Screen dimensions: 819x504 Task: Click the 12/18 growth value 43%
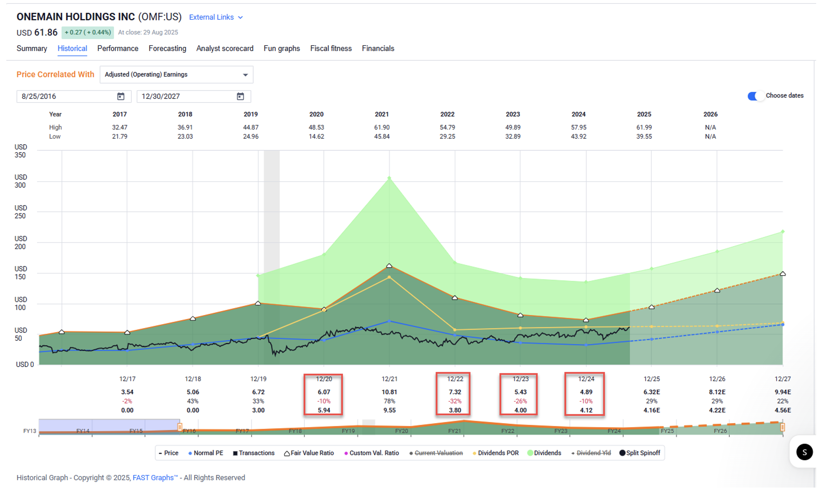tap(193, 401)
